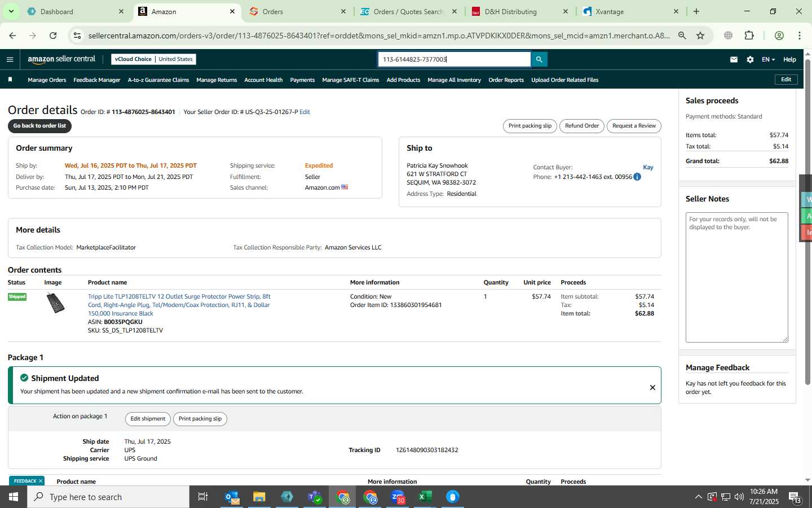Click the Help link in the header
Viewport: 812px width, 508px height.
[x=789, y=59]
